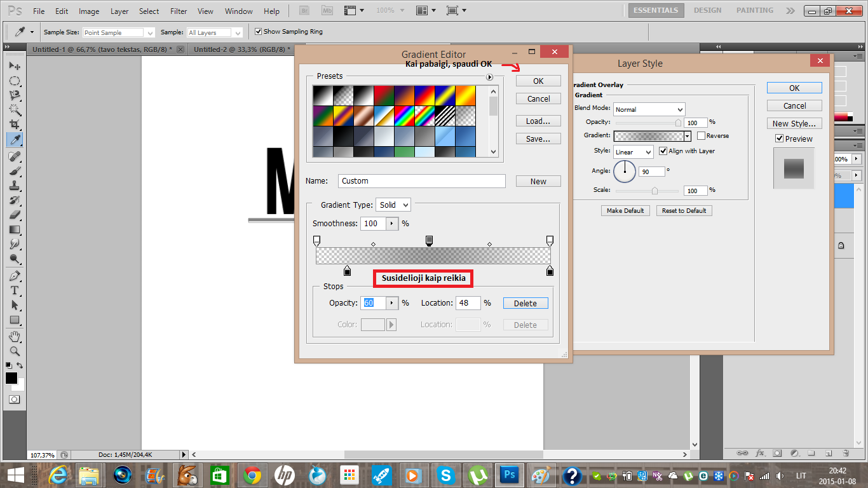Click the delete layer trash icon
Viewport: 868px width, 488px height.
tap(846, 453)
